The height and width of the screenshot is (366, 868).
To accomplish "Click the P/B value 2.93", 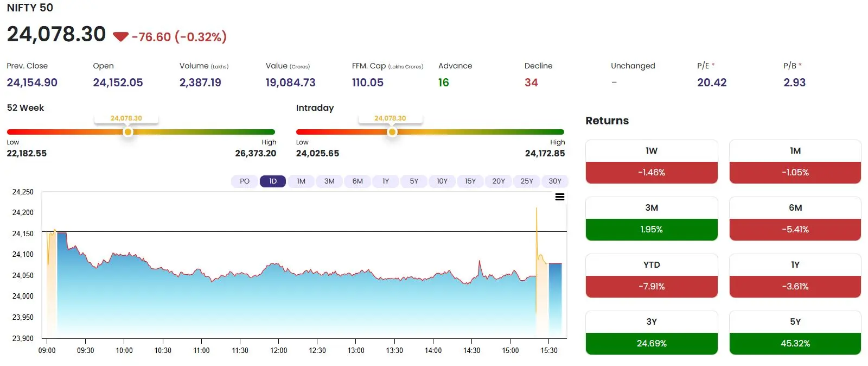I will tap(794, 83).
